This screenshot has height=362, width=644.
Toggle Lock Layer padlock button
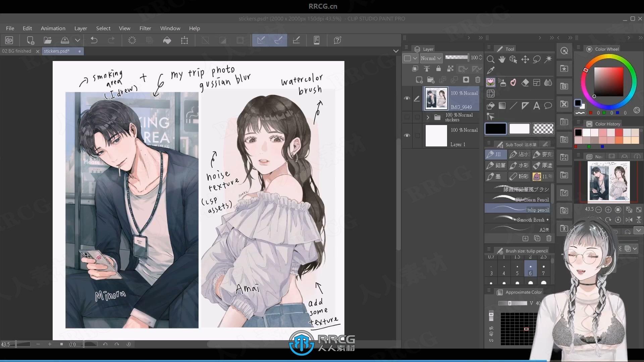click(x=438, y=69)
